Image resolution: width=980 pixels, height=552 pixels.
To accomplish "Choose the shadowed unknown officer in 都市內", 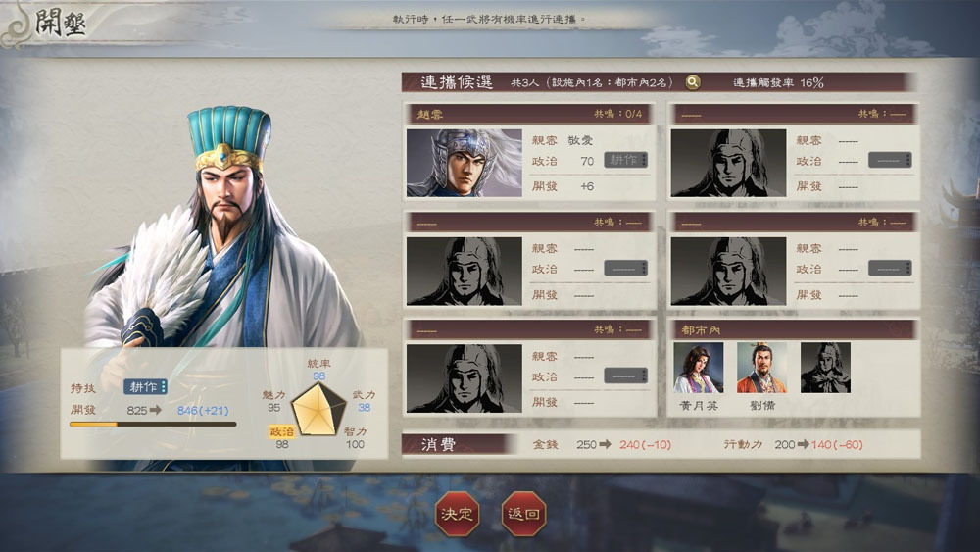I will pyautogui.click(x=825, y=368).
